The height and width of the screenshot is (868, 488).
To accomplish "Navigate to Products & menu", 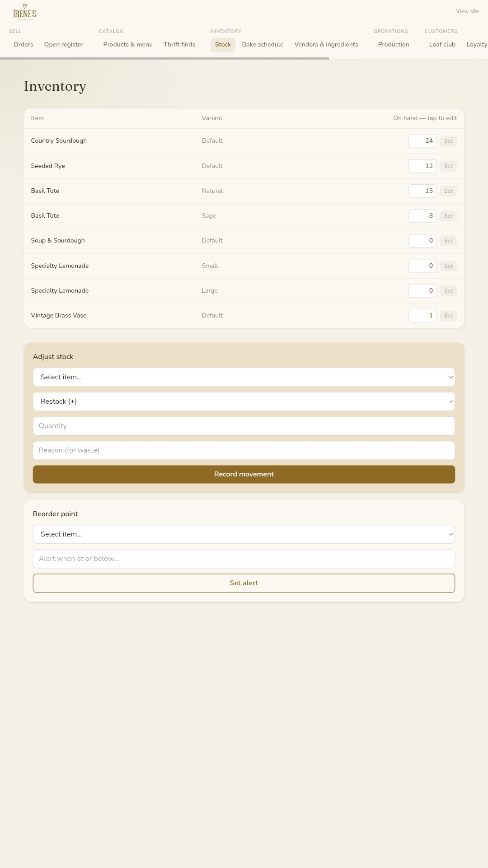I will (128, 44).
